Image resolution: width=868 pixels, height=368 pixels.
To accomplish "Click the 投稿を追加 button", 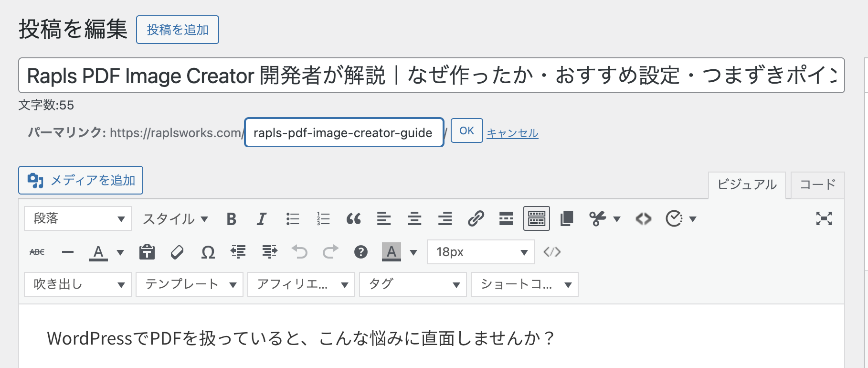I will (178, 30).
